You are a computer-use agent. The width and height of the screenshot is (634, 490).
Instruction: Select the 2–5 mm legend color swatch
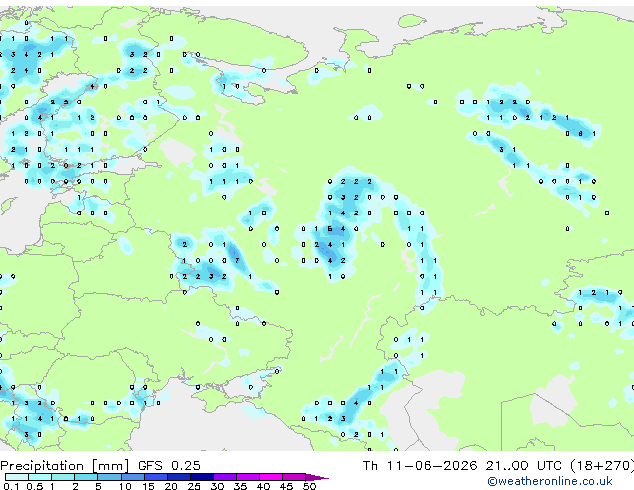pyautogui.click(x=86, y=477)
